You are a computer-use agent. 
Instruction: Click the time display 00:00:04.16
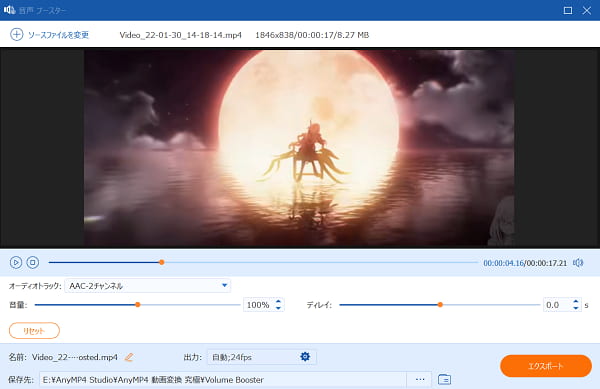coord(503,263)
